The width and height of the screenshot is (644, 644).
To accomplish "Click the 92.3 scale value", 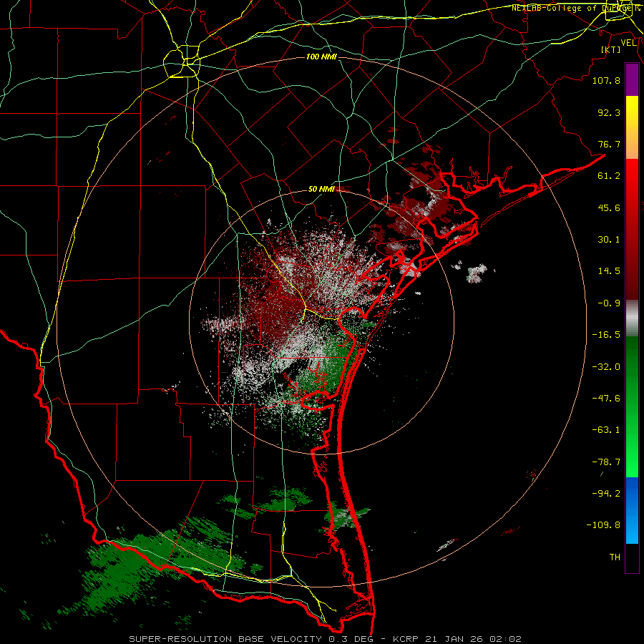I will coord(609,112).
